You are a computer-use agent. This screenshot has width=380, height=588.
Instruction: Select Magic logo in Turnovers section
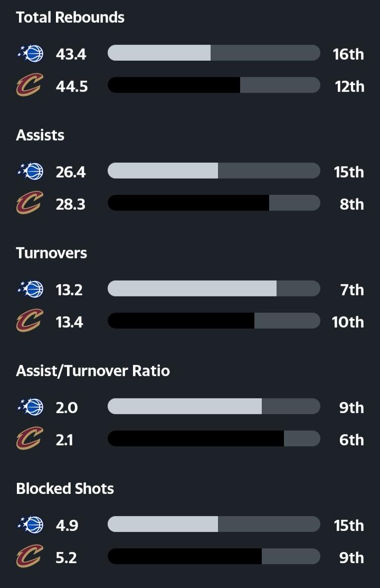point(30,289)
